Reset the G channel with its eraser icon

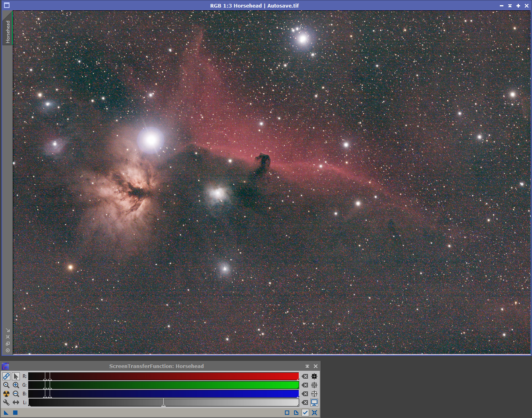click(x=305, y=385)
